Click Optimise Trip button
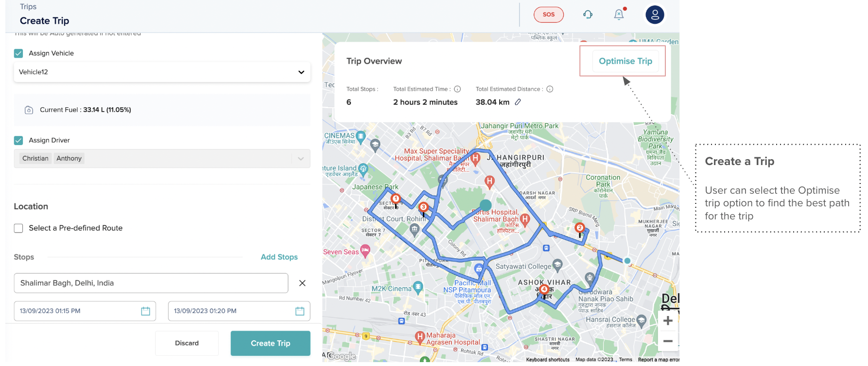 625,61
